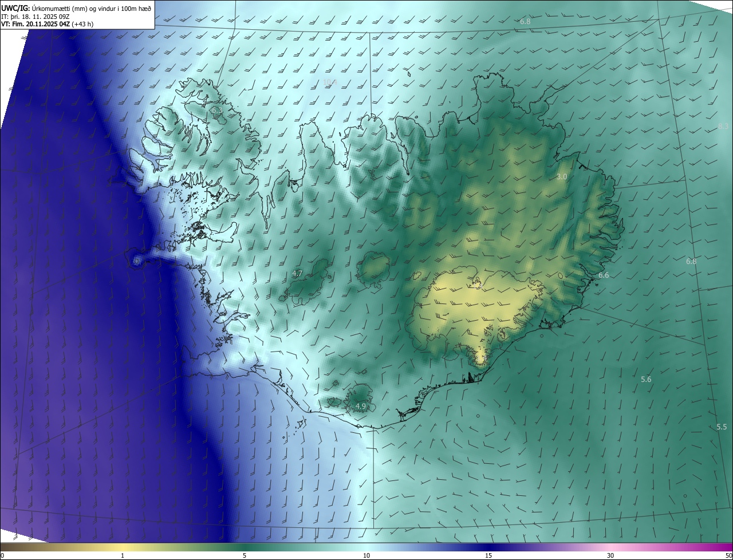Click the '6.8' value label just above 6.6
733x560 pixels.
[x=691, y=262]
